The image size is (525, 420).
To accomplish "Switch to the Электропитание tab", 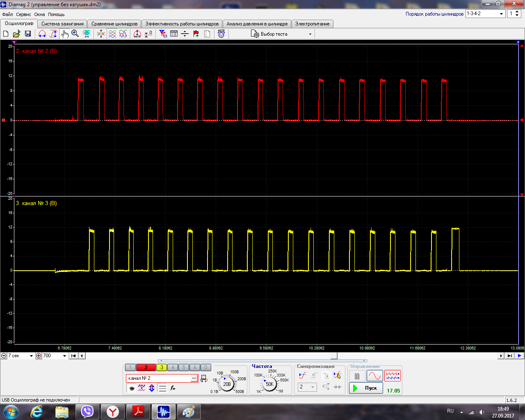I will [x=312, y=24].
